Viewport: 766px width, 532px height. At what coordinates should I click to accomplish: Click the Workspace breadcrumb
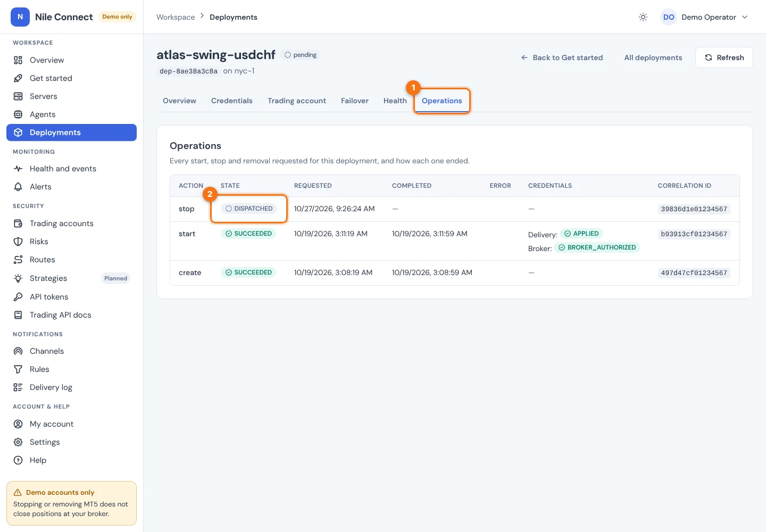[x=176, y=17]
